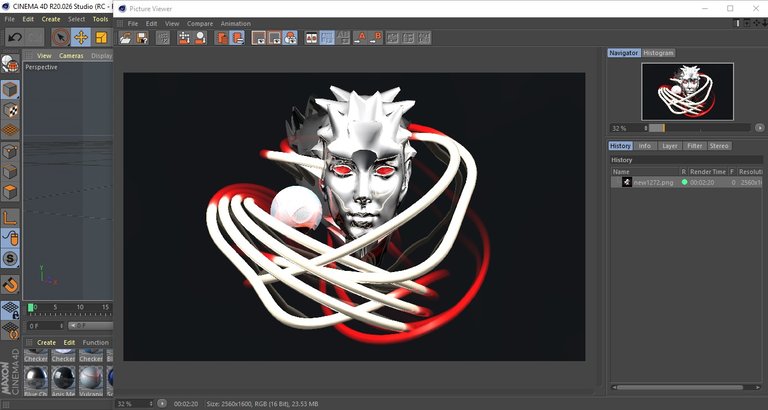The width and height of the screenshot is (768, 410).
Task: Select the Points mode cube icon
Action: pyautogui.click(x=10, y=151)
